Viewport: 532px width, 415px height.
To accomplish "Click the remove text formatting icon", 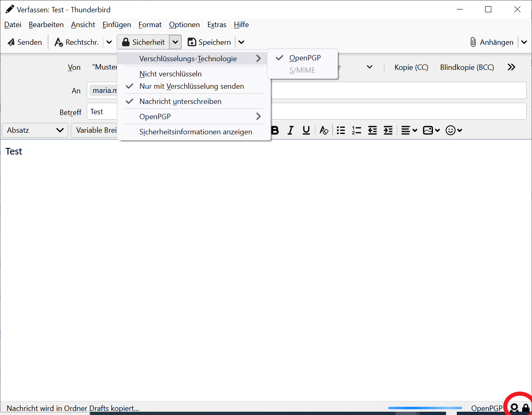I will pyautogui.click(x=324, y=130).
